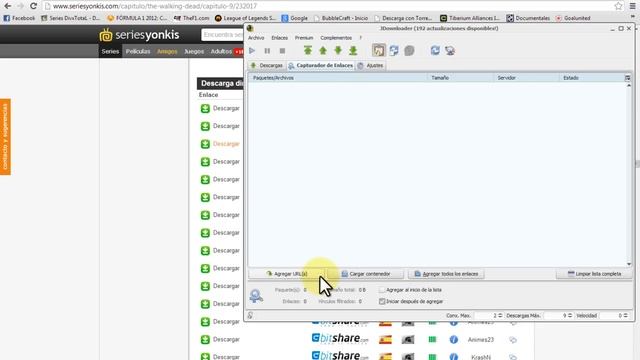Open the contacto y sugerencias side tab

pyautogui.click(x=5, y=137)
